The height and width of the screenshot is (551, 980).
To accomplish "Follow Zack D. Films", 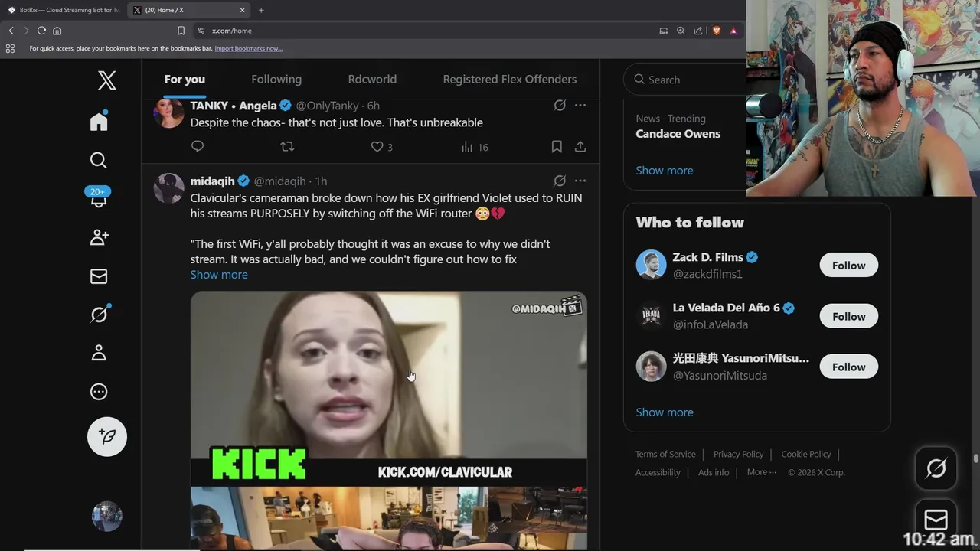I will point(848,265).
